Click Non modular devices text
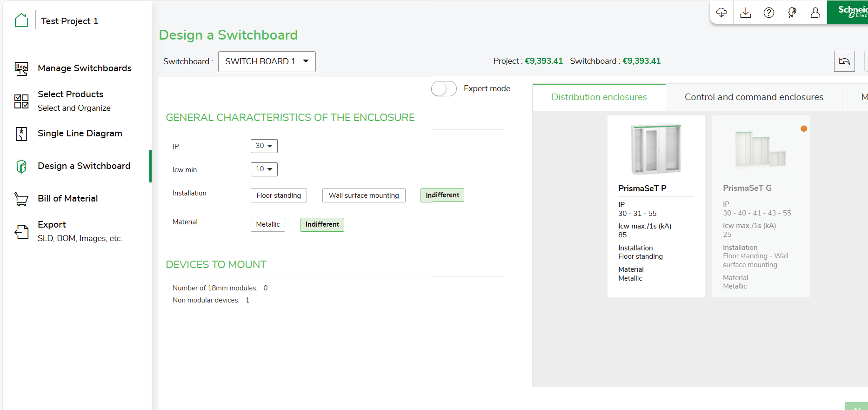 (206, 300)
